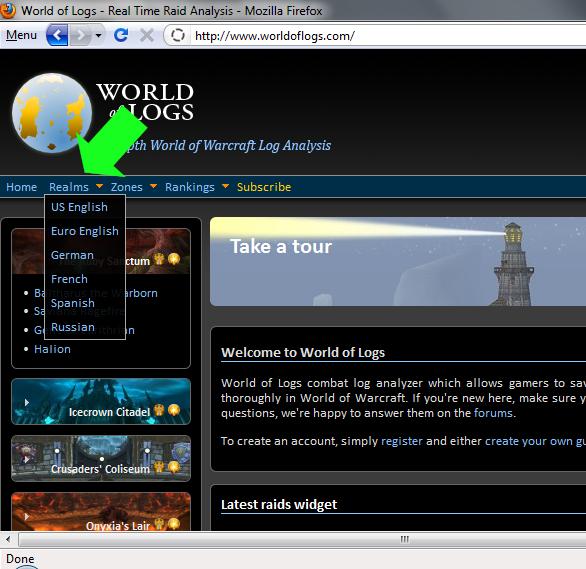
Task: Open the Halion boss link
Action: (x=52, y=349)
